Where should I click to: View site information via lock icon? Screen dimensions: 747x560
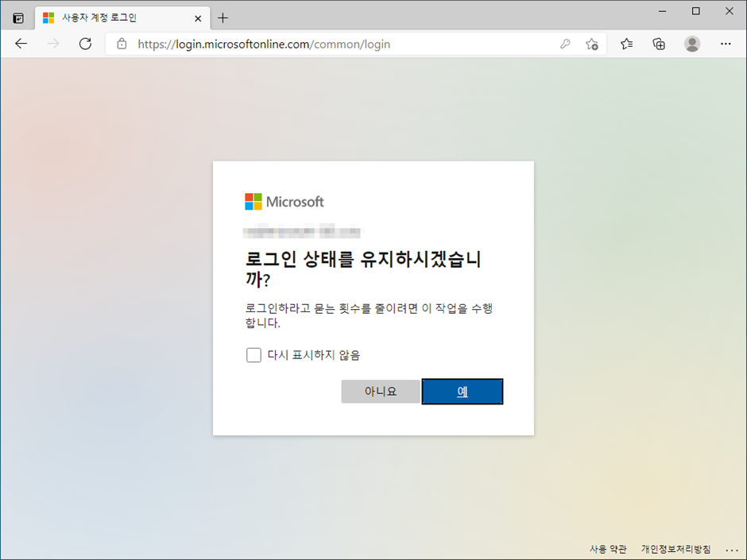tap(122, 44)
